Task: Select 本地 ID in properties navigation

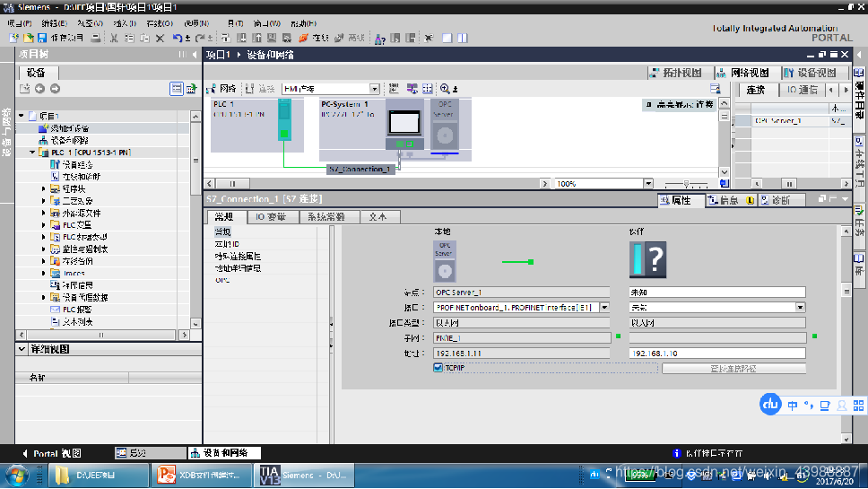Action: [x=227, y=244]
